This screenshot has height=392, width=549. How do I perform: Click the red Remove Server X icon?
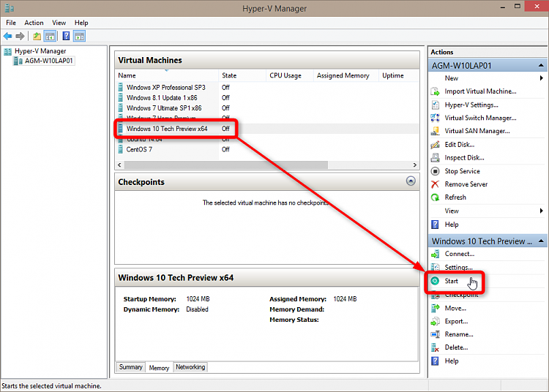[x=436, y=184]
